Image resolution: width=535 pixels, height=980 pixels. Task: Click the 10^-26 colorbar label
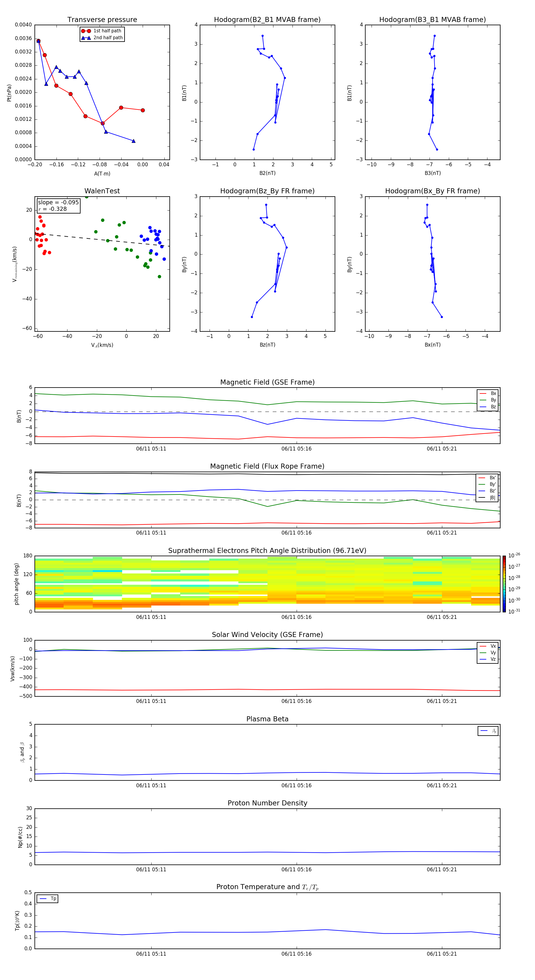click(514, 555)
